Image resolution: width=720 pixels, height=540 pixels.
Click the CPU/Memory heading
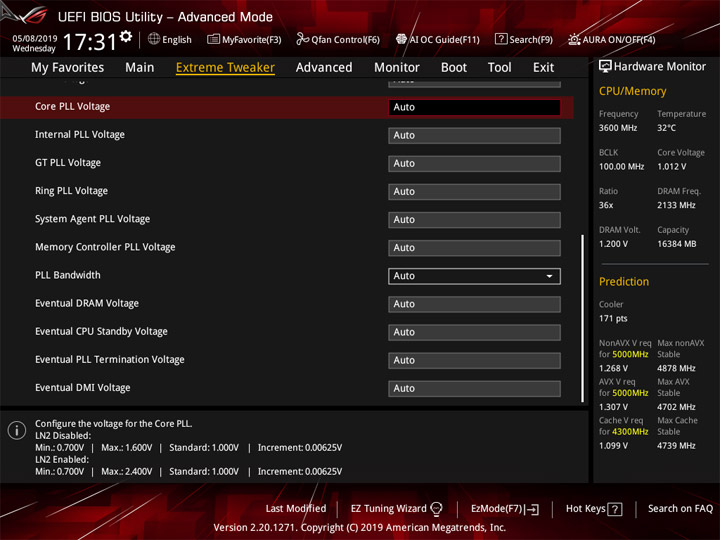point(632,91)
